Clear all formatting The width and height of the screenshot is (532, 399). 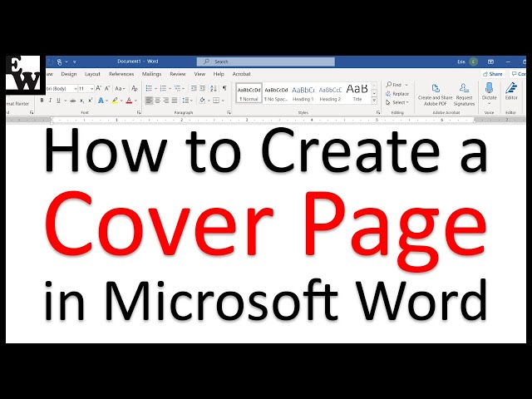tap(135, 89)
